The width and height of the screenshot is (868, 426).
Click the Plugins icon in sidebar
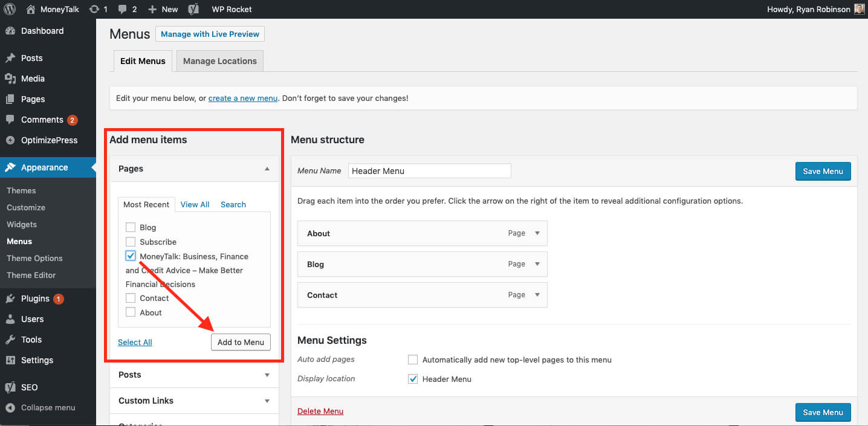point(10,299)
